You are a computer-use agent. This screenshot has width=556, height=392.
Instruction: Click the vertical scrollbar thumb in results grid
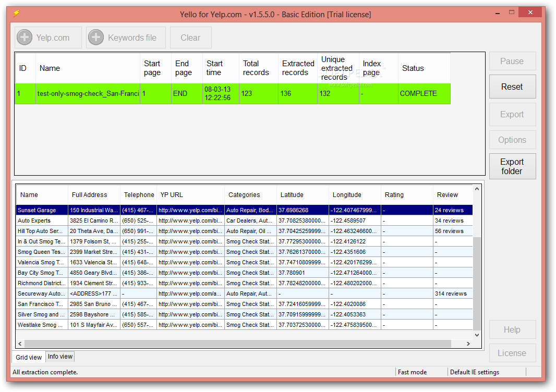(477, 284)
